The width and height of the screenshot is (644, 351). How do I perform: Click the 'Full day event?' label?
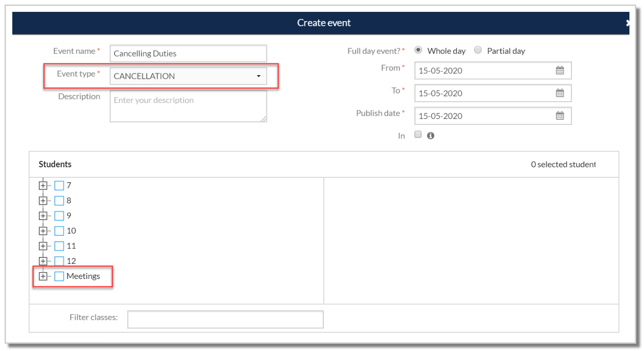(374, 51)
